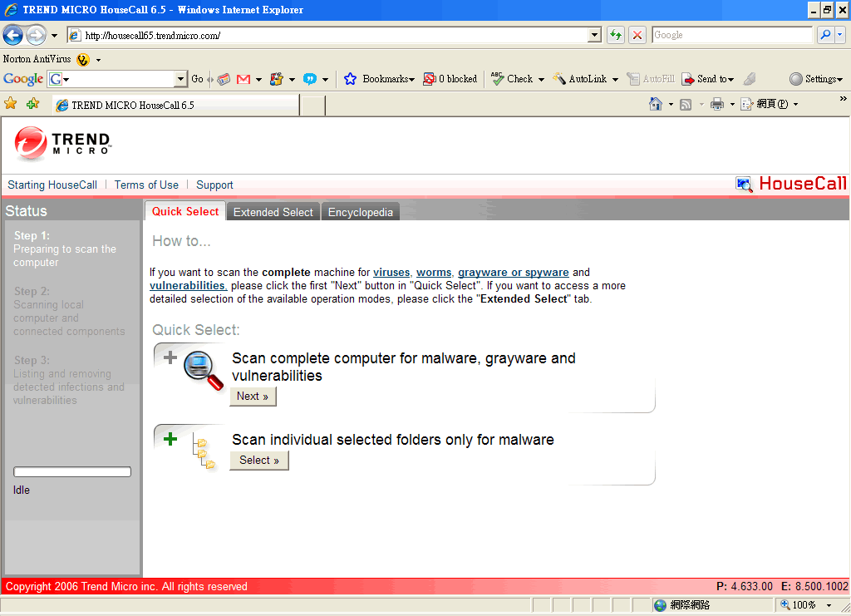This screenshot has height=616, width=851.
Task: Follow the 'worms' hyperlink
Action: 434,273
